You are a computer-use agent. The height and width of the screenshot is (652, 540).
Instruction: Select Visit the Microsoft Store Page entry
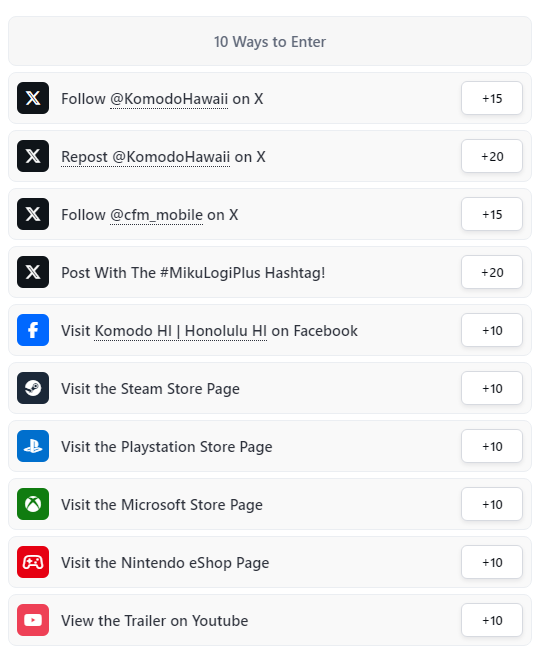point(270,504)
